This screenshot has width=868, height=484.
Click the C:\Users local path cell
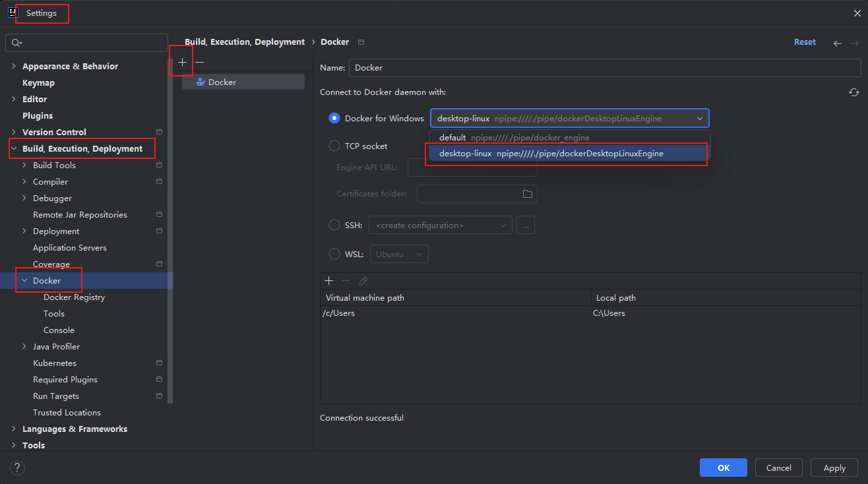pyautogui.click(x=726, y=313)
